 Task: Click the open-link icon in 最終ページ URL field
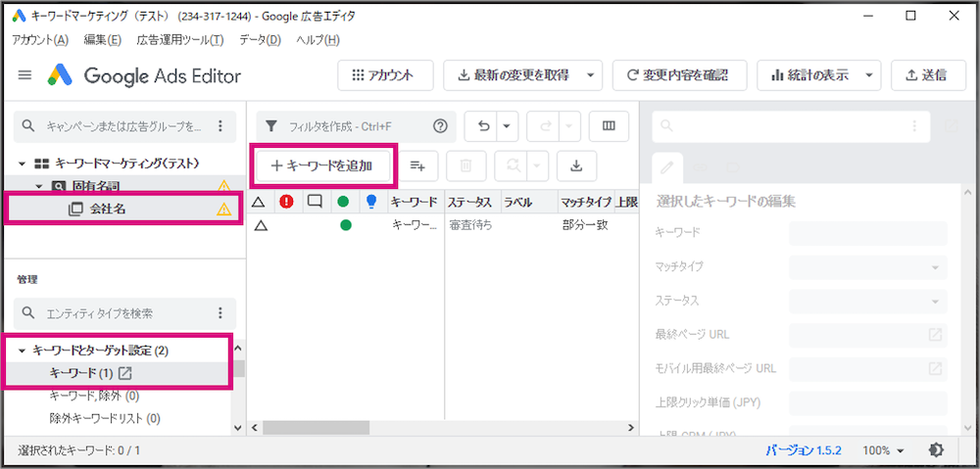tap(935, 335)
